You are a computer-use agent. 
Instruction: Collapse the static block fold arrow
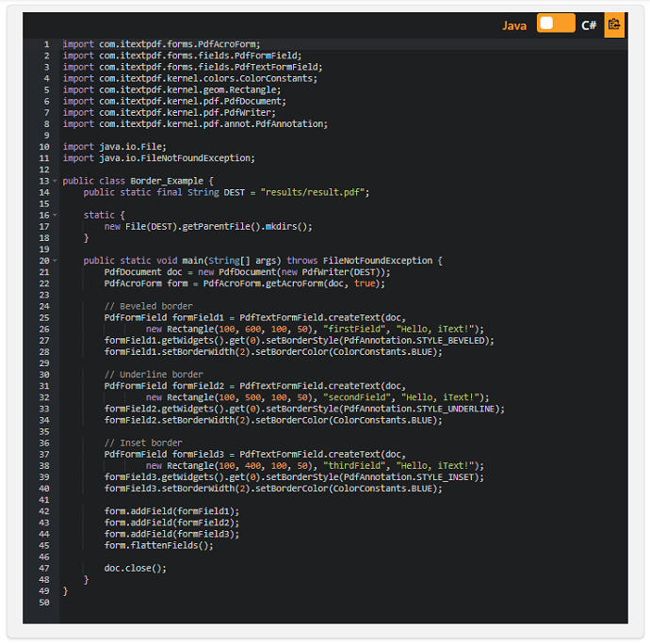coord(55,215)
